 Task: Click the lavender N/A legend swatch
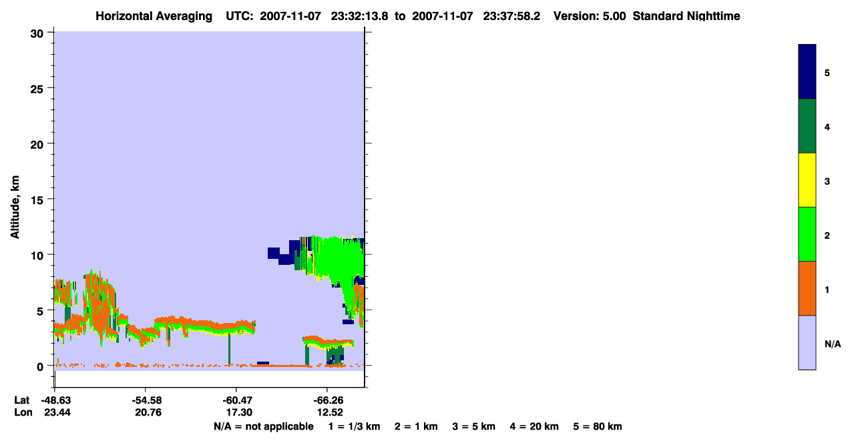[x=807, y=342]
